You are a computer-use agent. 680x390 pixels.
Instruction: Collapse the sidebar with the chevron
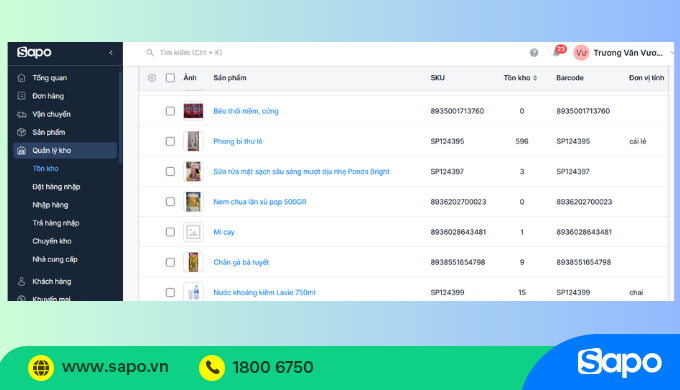tap(111, 52)
